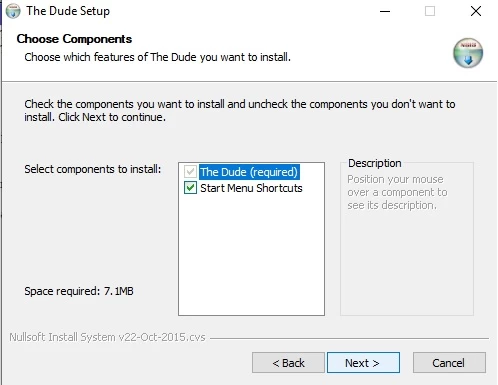This screenshot has width=498, height=385.
Task: Click 'Space required: 7.1MB' text
Action: tap(79, 291)
